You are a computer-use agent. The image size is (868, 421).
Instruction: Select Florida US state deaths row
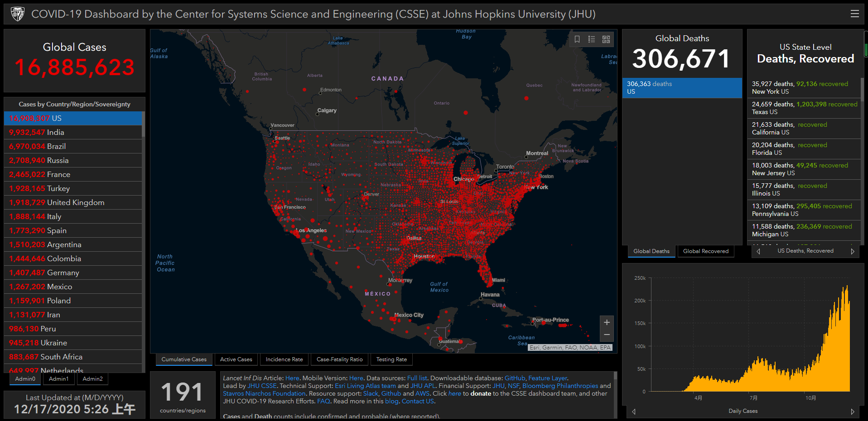click(804, 149)
